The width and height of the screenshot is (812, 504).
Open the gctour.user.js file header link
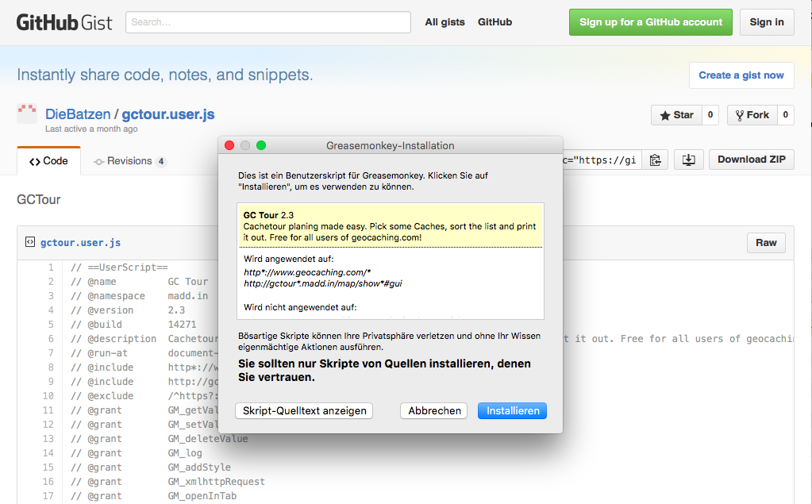point(80,242)
